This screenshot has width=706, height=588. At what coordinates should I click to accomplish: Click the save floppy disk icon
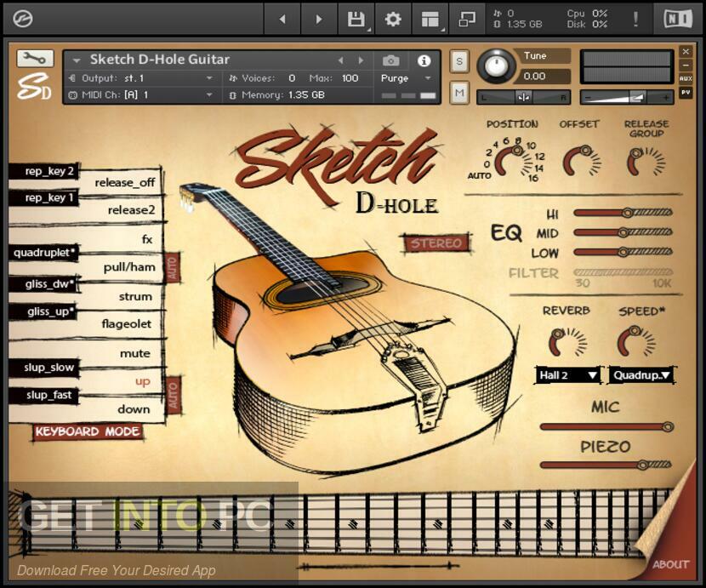point(356,19)
